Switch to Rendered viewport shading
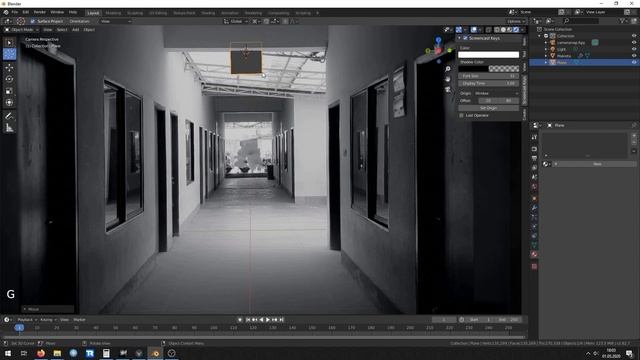This screenshot has height=360, width=640. pos(516,30)
